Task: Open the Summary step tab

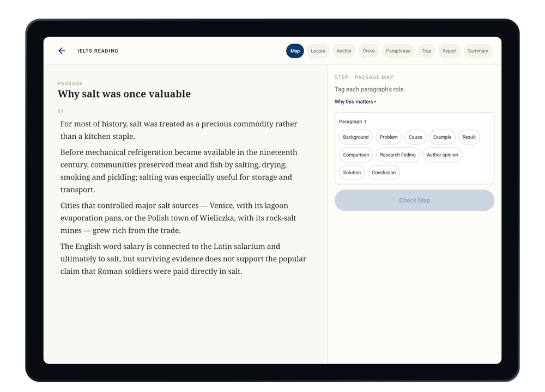Action: click(x=477, y=51)
